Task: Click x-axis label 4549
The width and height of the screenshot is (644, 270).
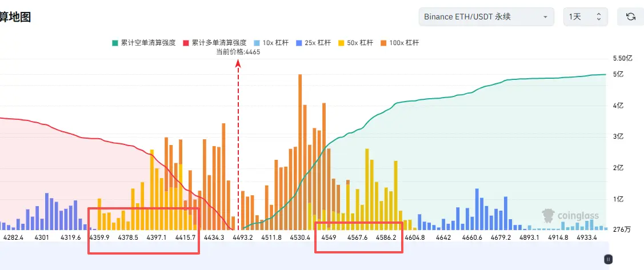Action: (329, 237)
